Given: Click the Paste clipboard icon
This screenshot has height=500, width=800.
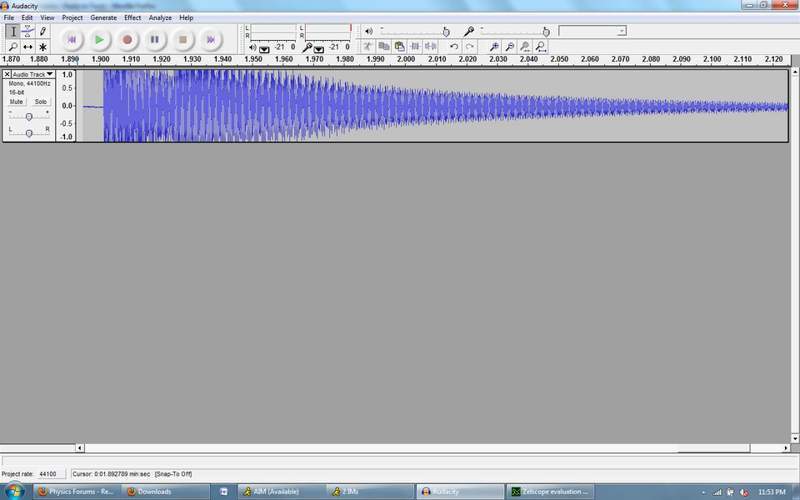Looking at the screenshot, I should (399, 47).
